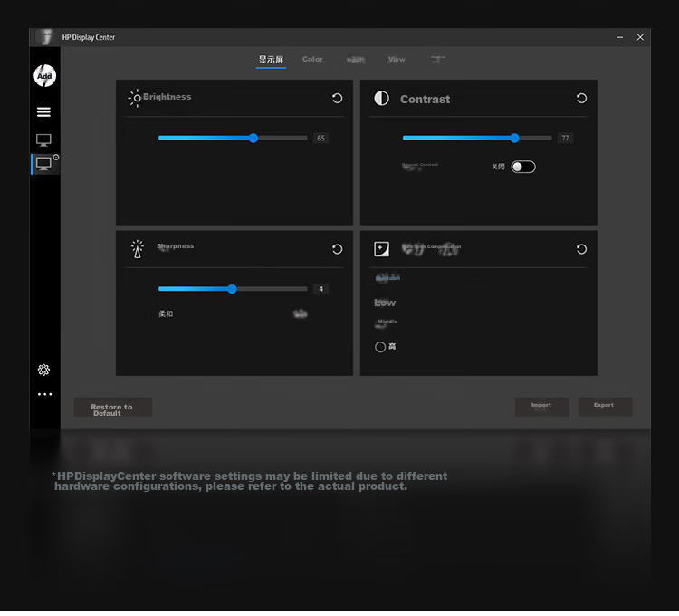
Task: Reset Sharpness with its circular arrow
Action: coord(338,251)
